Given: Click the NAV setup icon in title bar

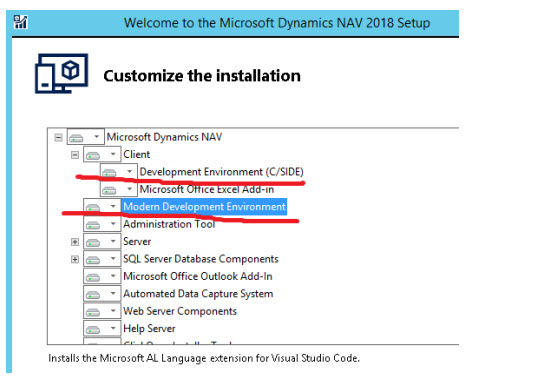Looking at the screenshot, I should (20, 22).
